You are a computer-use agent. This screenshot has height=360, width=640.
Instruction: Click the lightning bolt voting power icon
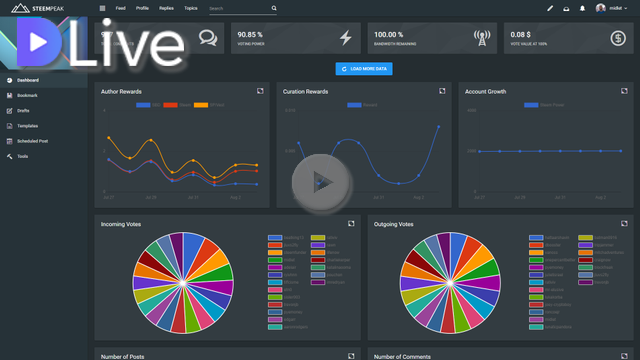(x=346, y=38)
